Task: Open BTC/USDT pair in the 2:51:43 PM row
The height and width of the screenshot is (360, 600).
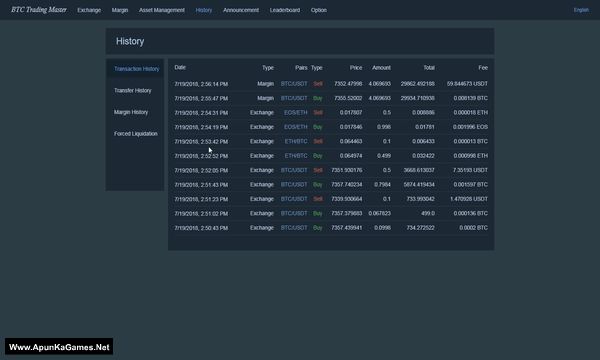Action: [294, 185]
